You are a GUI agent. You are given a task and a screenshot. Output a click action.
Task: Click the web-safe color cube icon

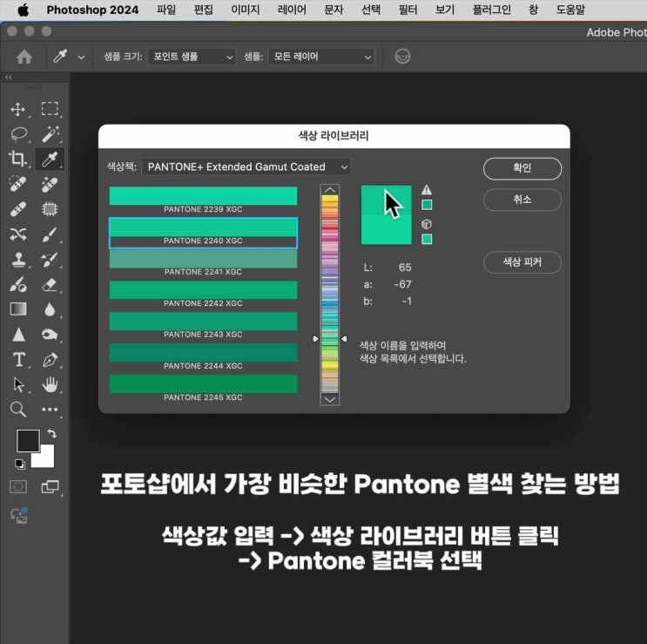pos(427,224)
